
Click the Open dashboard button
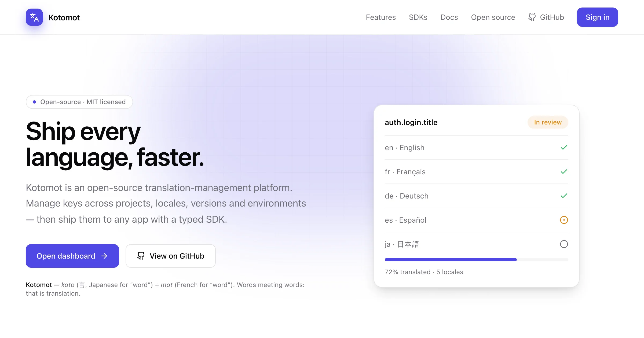tap(72, 256)
